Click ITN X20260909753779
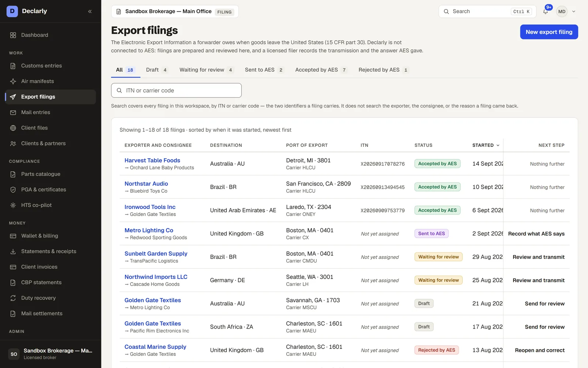The width and height of the screenshot is (588, 368). pos(383,210)
